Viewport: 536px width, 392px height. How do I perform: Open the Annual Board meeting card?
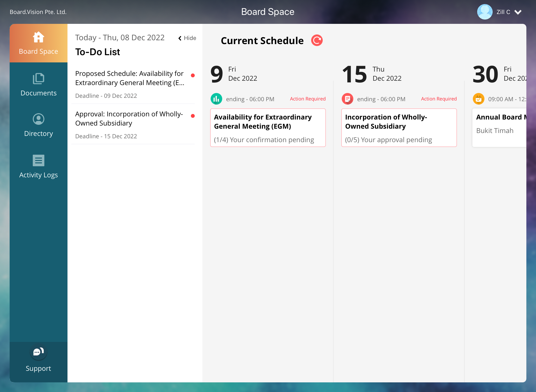pos(499,128)
